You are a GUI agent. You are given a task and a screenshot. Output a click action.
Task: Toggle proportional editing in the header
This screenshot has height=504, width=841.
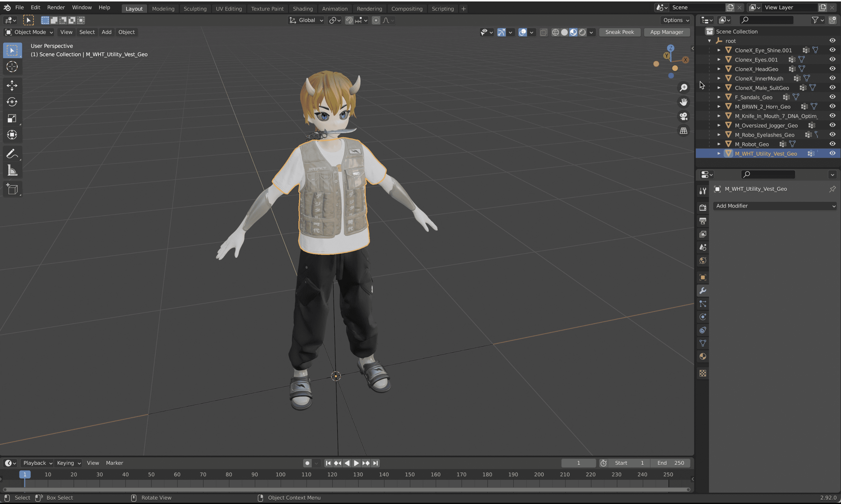click(x=376, y=20)
